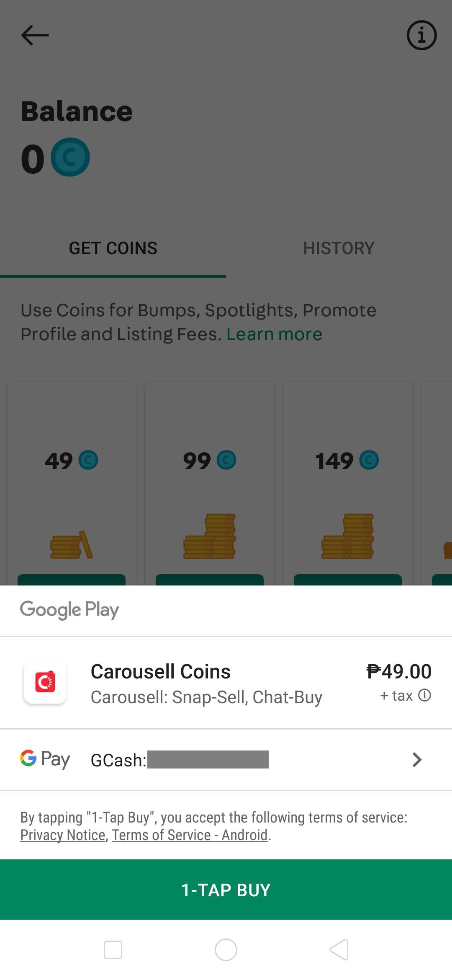Select the 49 coins package

pos(72,482)
